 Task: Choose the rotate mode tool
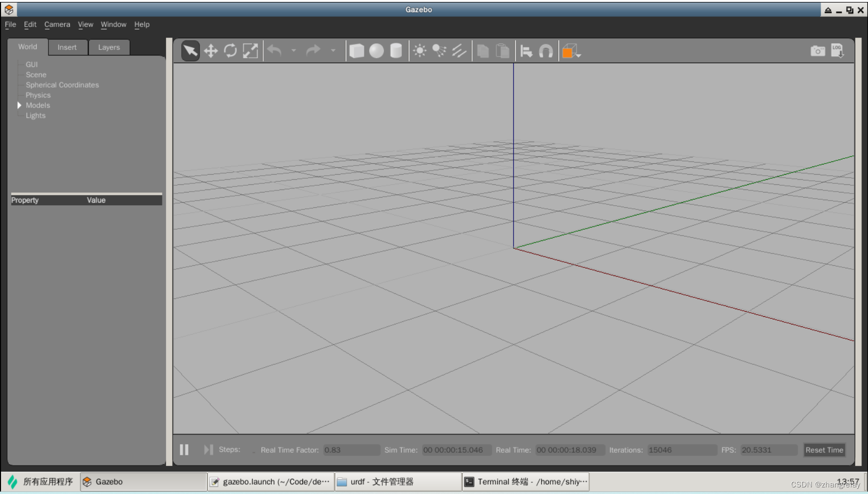[x=230, y=50]
